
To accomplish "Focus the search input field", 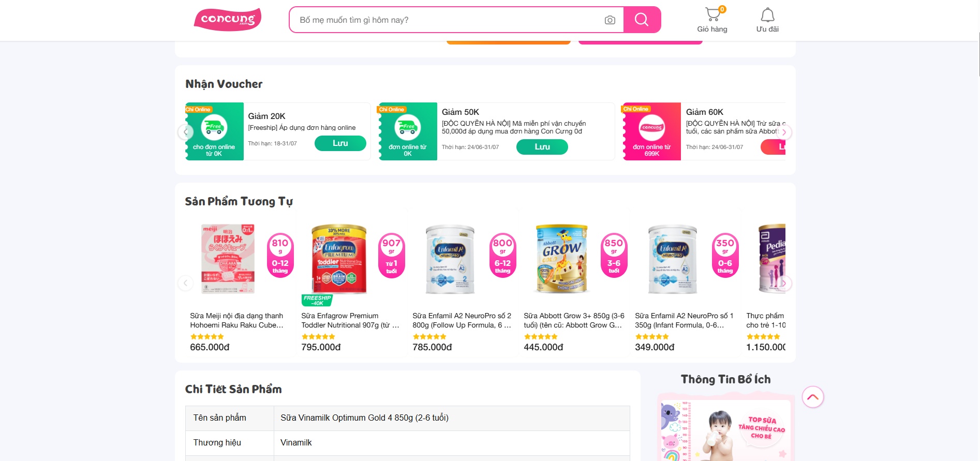I will pyautogui.click(x=445, y=20).
